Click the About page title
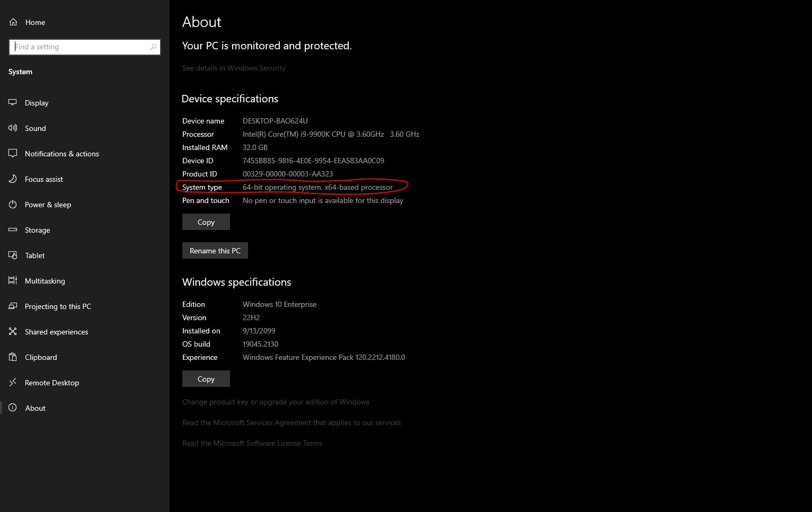 (202, 22)
